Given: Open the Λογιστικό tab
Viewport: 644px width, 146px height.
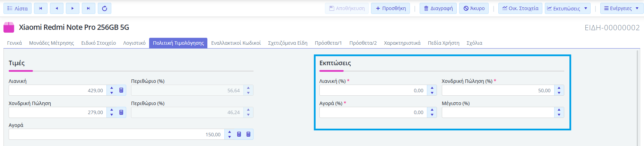Looking at the screenshot, I should (x=135, y=43).
